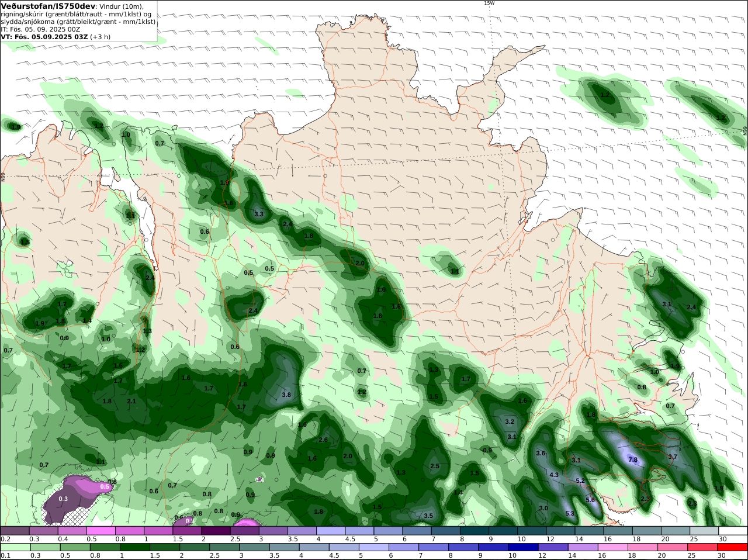Click the red 30 swatch in rain legend
The width and height of the screenshot is (748, 560).
[x=733, y=547]
